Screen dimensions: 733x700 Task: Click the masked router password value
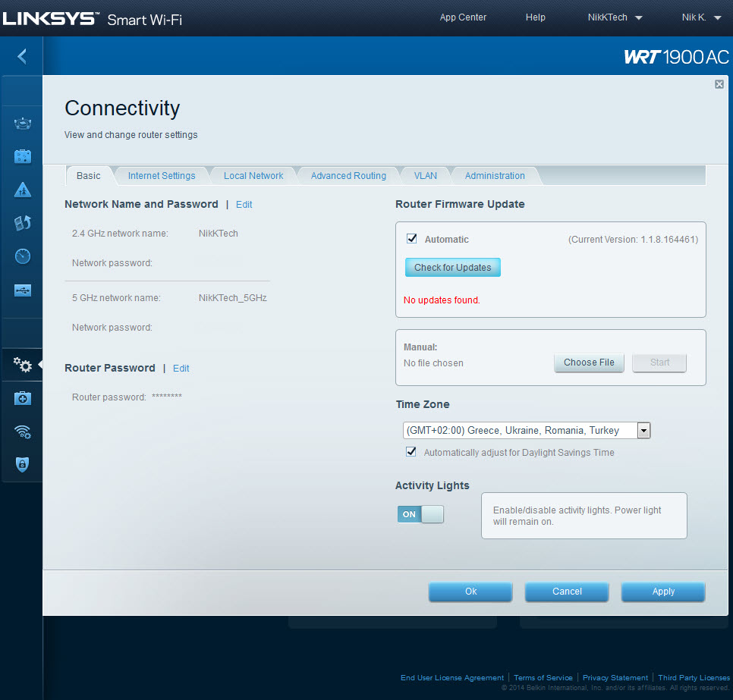[167, 396]
